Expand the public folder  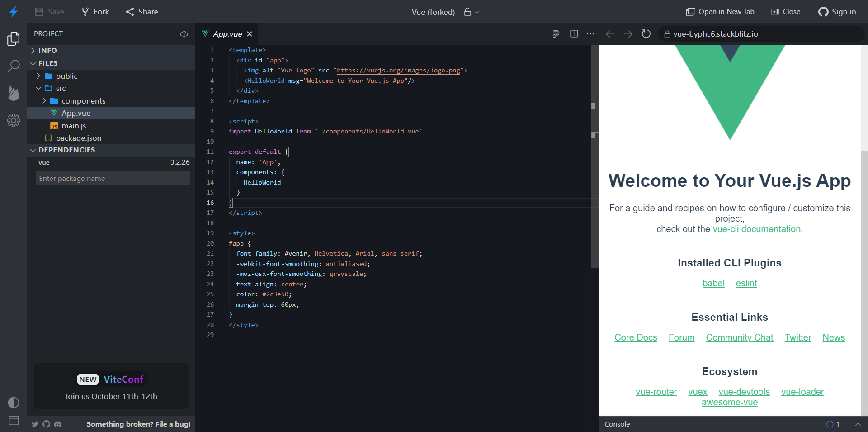click(x=111, y=76)
